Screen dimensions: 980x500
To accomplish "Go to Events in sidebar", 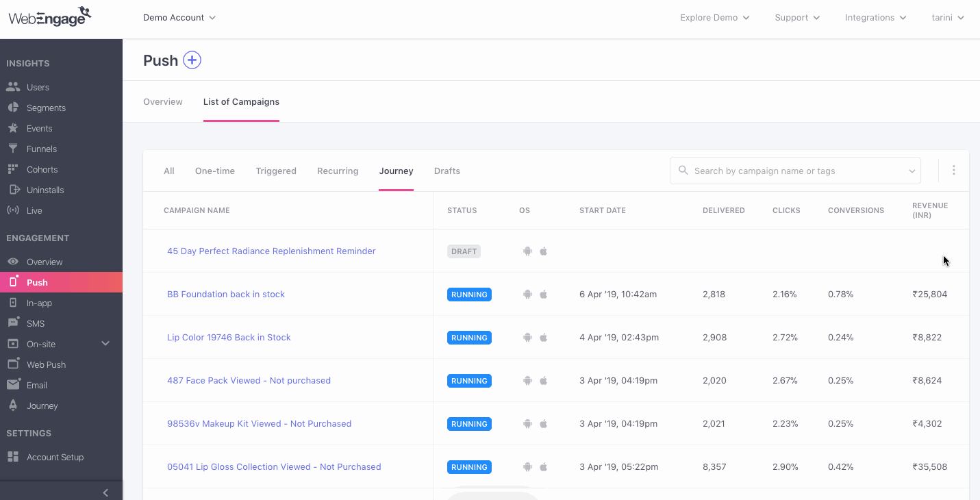I will tap(39, 128).
